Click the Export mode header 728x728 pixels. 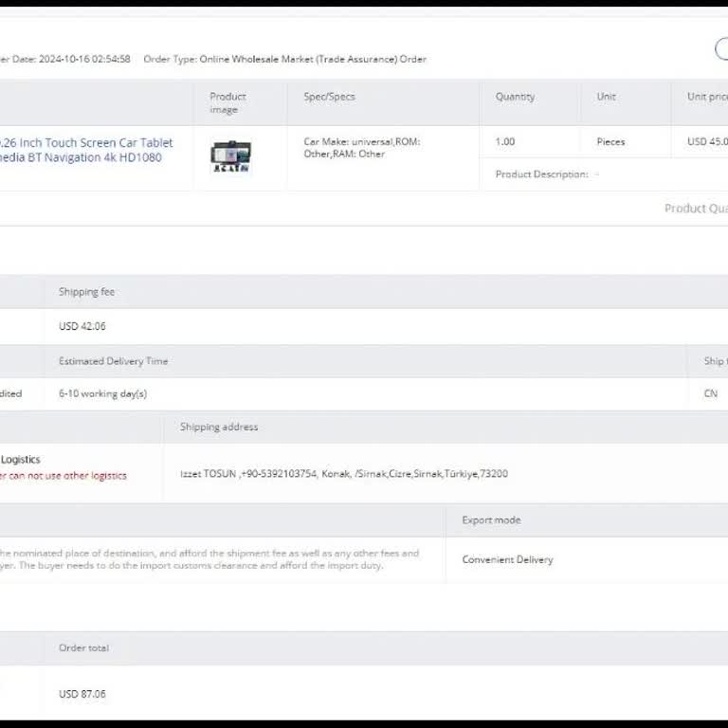coord(491,520)
